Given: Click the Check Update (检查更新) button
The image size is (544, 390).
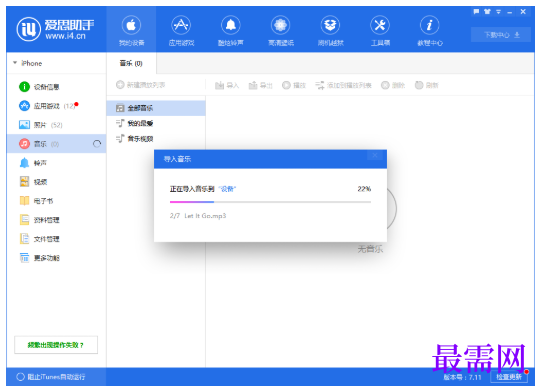Looking at the screenshot, I should pyautogui.click(x=509, y=377).
